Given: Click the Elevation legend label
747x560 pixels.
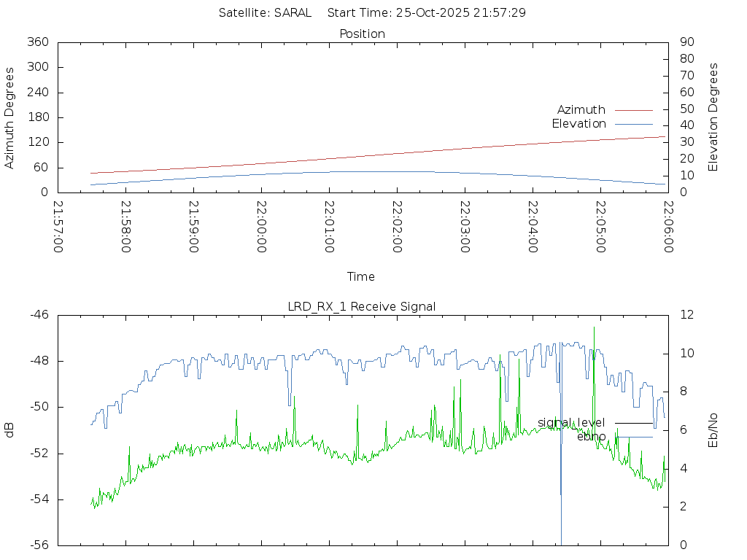Looking at the screenshot, I should (578, 123).
